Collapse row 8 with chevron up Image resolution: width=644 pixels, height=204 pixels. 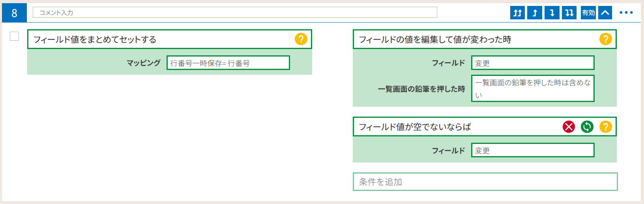605,13
